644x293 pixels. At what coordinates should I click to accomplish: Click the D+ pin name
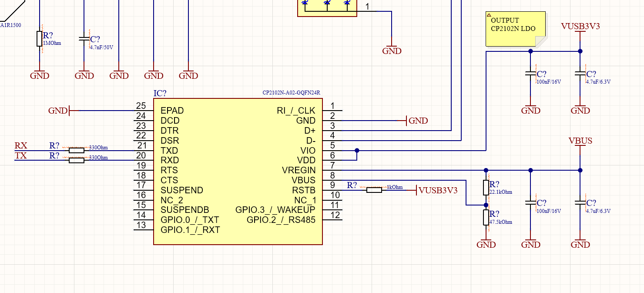click(x=310, y=131)
